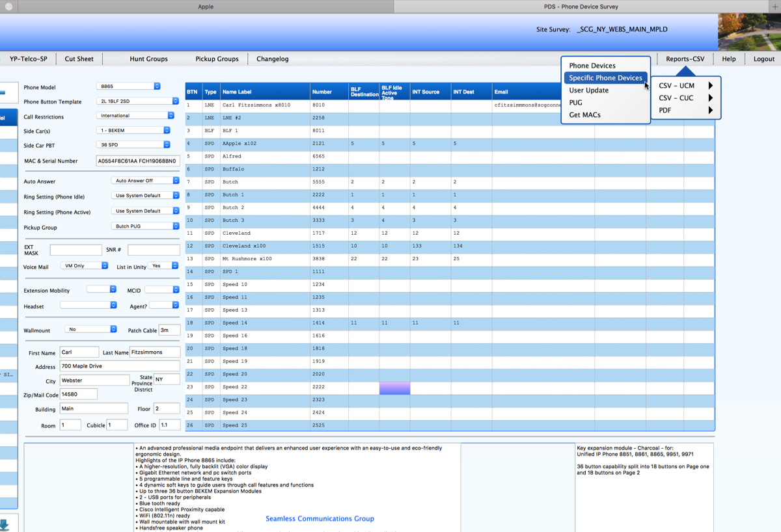
Task: Click the Seamless Communications Group link
Action: click(320, 518)
